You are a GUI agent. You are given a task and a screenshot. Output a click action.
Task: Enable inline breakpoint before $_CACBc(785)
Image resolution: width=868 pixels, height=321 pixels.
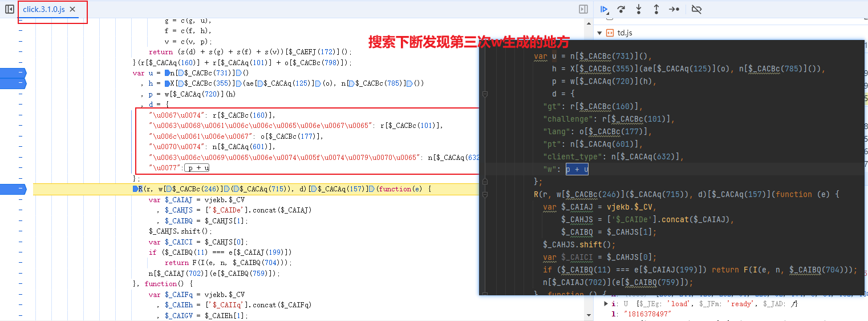352,83
